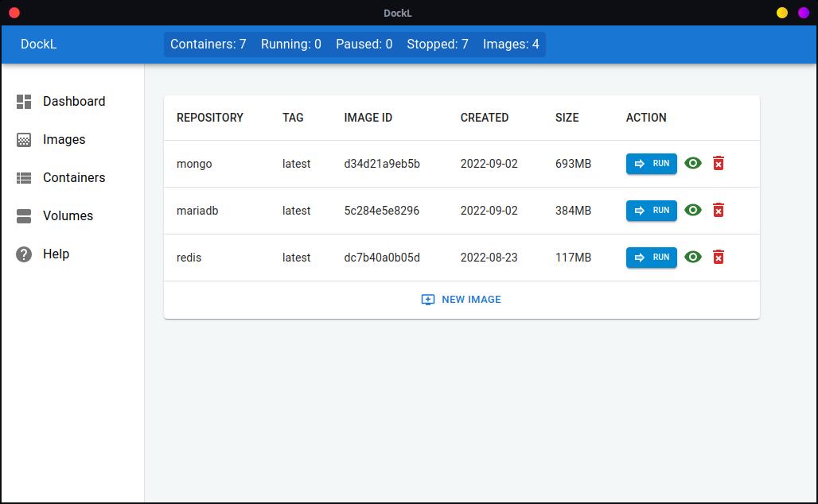818x504 pixels.
Task: Select the mongo repository name
Action: click(194, 165)
